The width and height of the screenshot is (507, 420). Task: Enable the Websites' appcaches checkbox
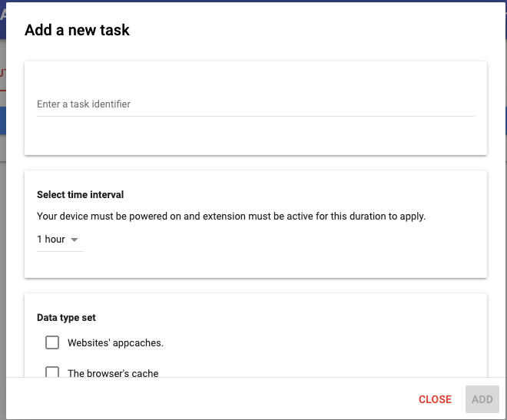tap(52, 342)
